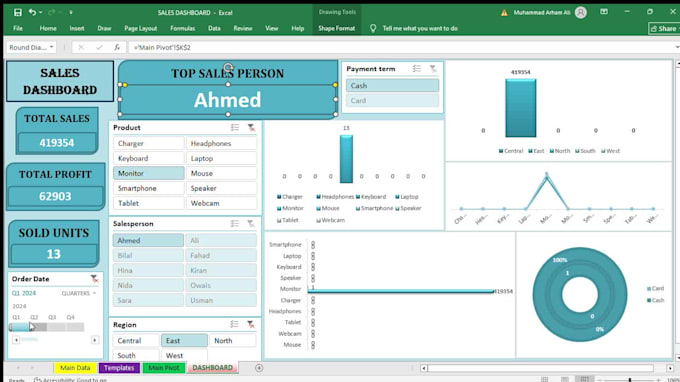Toggle multi-select on Payment term slicer
Screen dimensions: 680x382
click(x=417, y=69)
